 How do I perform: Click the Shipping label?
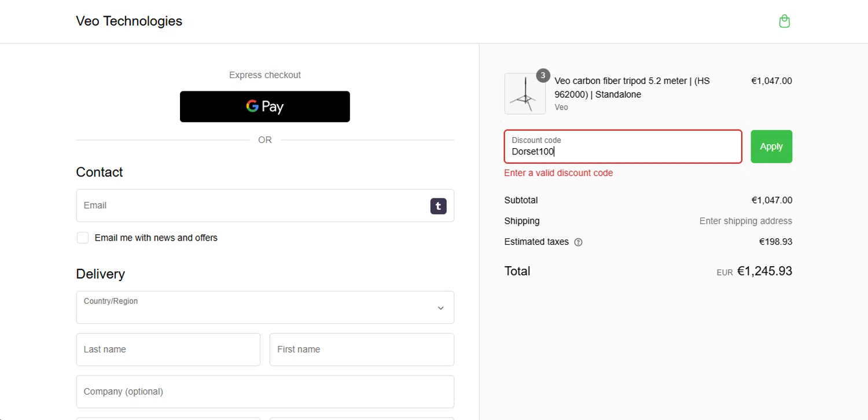coord(522,221)
